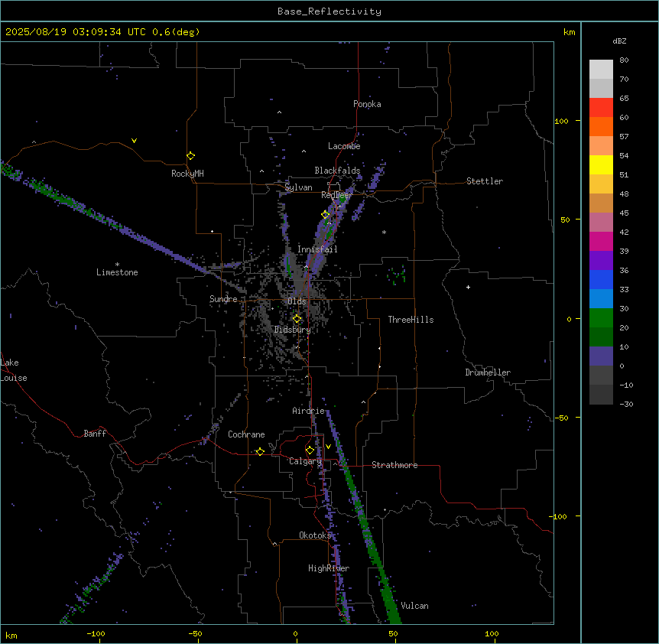Click the orange 60 dBZ color swatch
The height and width of the screenshot is (644, 659).
(601, 126)
